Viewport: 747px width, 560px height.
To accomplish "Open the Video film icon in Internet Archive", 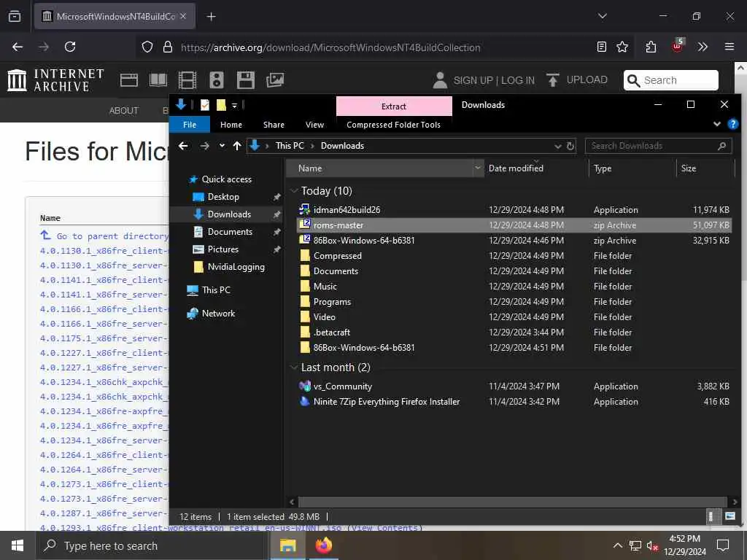I will [x=187, y=80].
